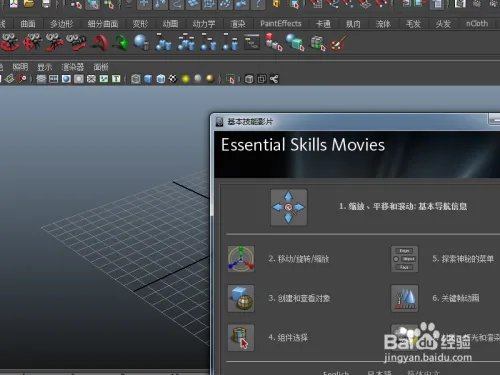Image resolution: width=500 pixels, height=375 pixels.
Task: Switch to the 动画 shelf tab
Action: [x=170, y=24]
